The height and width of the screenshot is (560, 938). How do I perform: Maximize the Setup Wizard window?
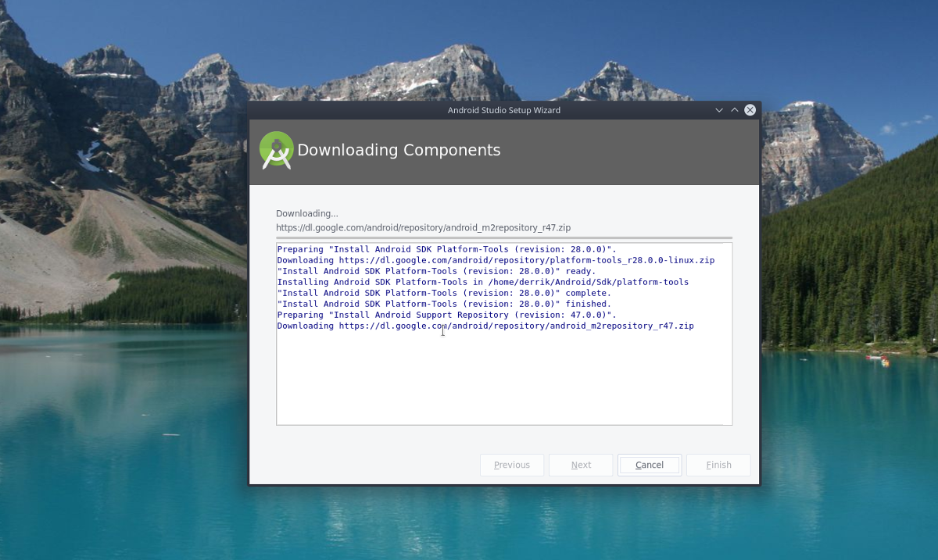coord(735,110)
